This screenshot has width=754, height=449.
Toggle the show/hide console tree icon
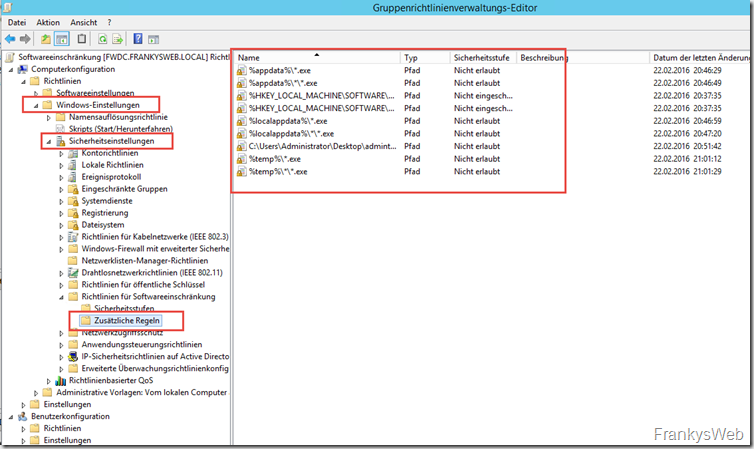(x=62, y=39)
